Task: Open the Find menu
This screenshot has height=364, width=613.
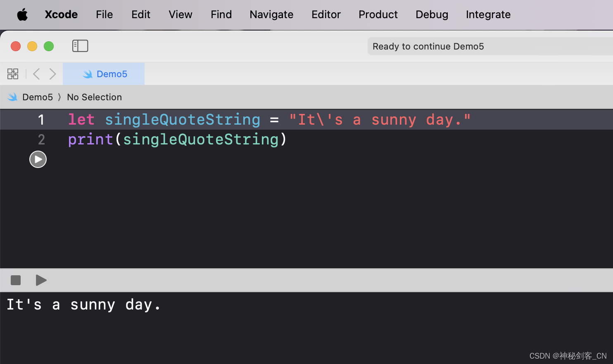Action: [x=221, y=14]
